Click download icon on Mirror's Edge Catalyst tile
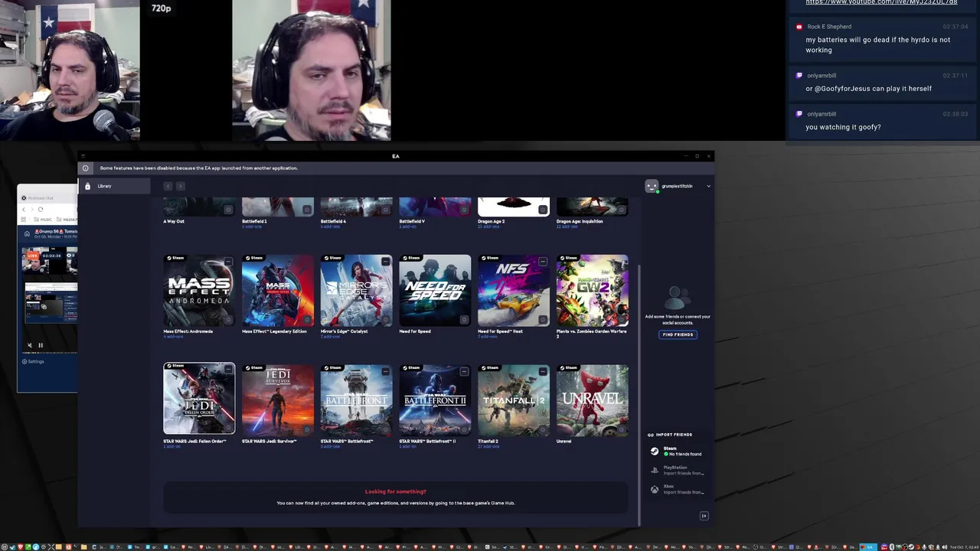This screenshot has height=551, width=980. click(x=385, y=320)
